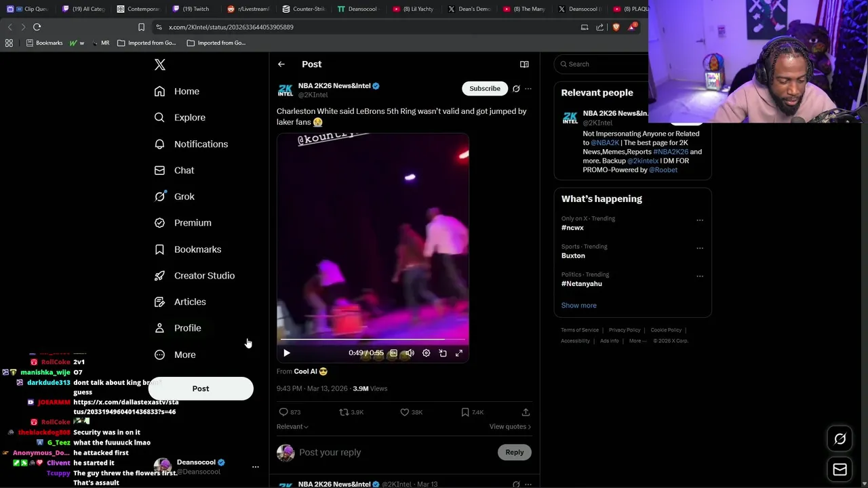Open the Bookmarks folder in bookmarks bar
This screenshot has width=868, height=488.
click(45, 43)
